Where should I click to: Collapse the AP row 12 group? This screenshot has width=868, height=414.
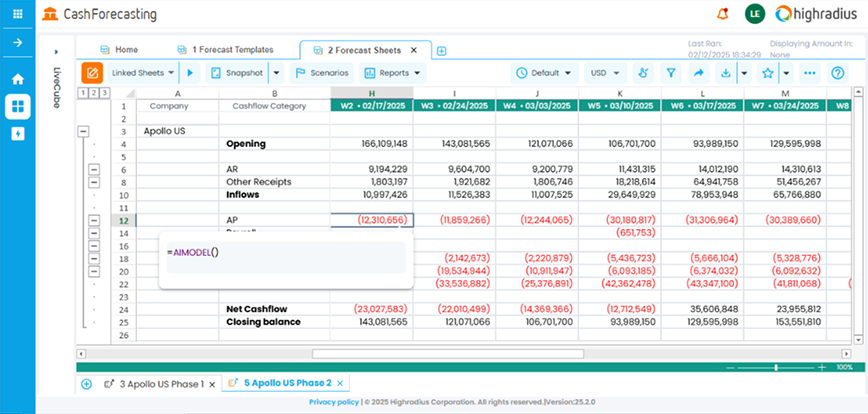[94, 220]
